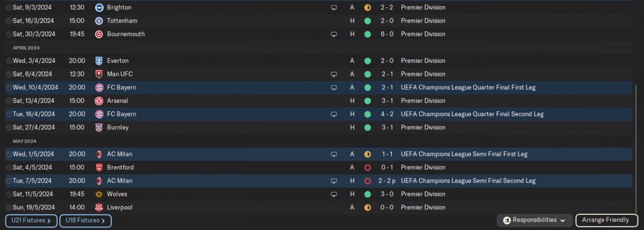
Task: Click the TV broadcast icon on Bournemouth row
Action: click(334, 34)
